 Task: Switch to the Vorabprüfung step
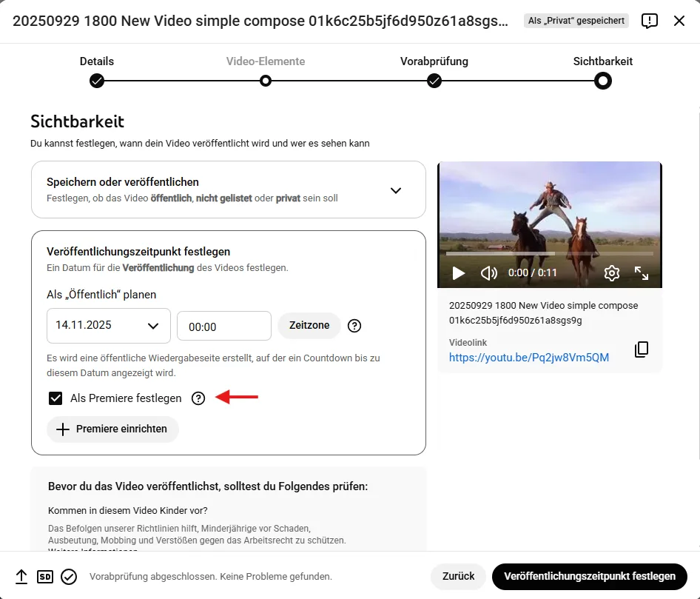click(x=434, y=81)
